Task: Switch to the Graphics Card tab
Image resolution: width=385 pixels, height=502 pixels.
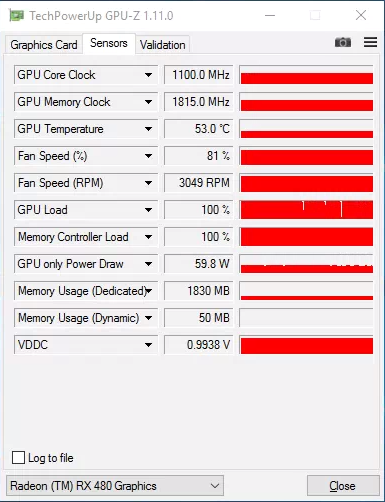Action: (x=44, y=45)
